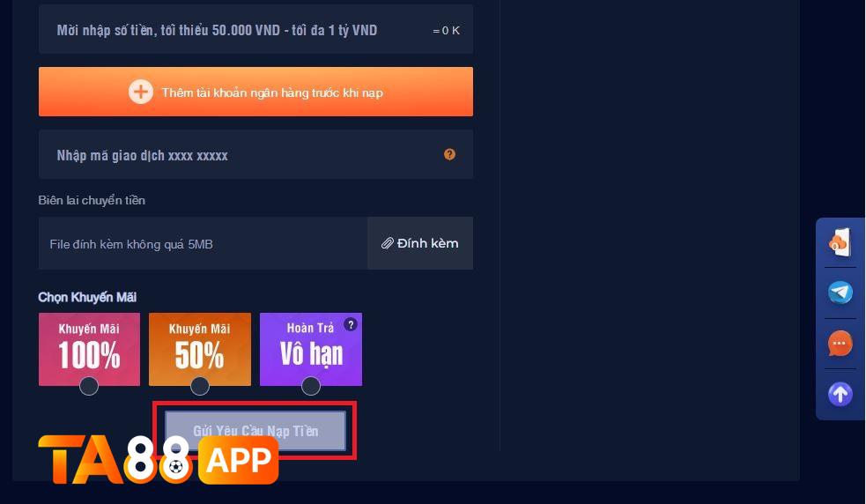The image size is (866, 504).
Task: Click Thêm tài khoản ngân hàng button
Action: coord(255,92)
